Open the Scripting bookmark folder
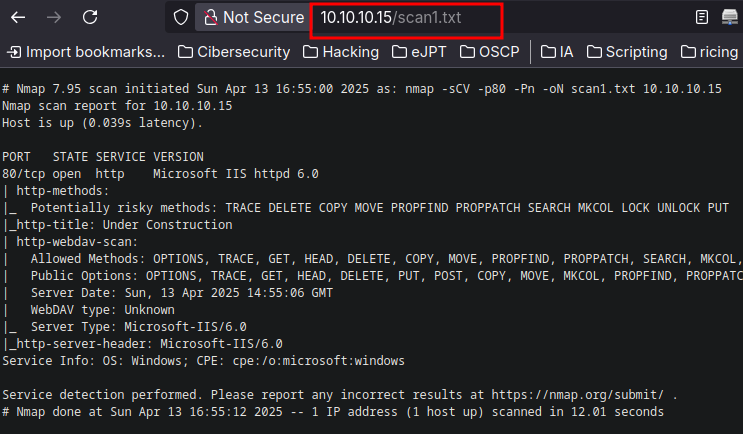 click(627, 52)
